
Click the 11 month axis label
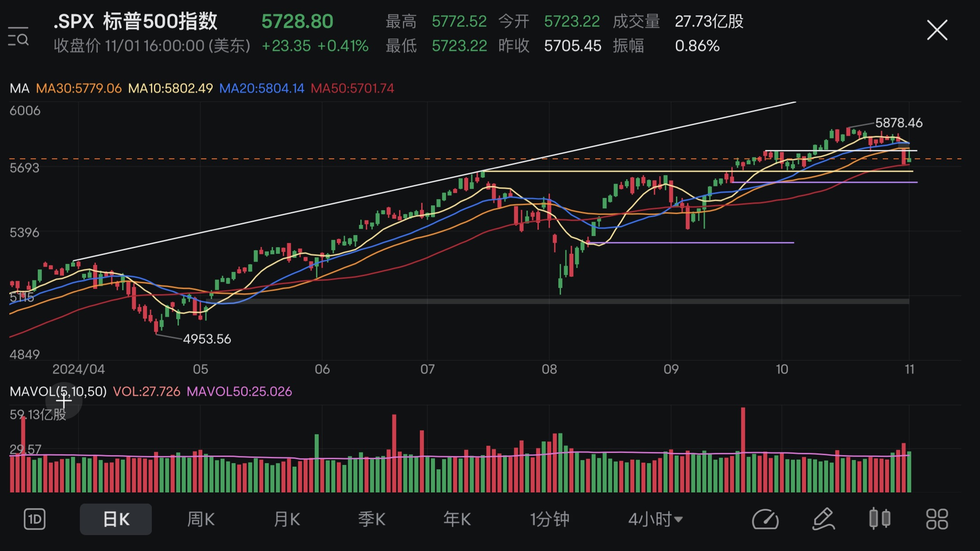(x=909, y=369)
